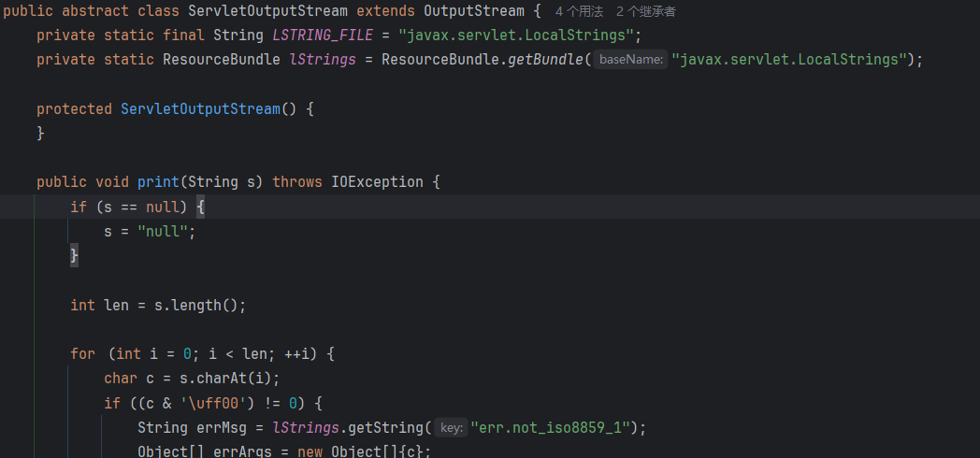Click OutputStream superclass name
The width and height of the screenshot is (980, 458).
[474, 10]
